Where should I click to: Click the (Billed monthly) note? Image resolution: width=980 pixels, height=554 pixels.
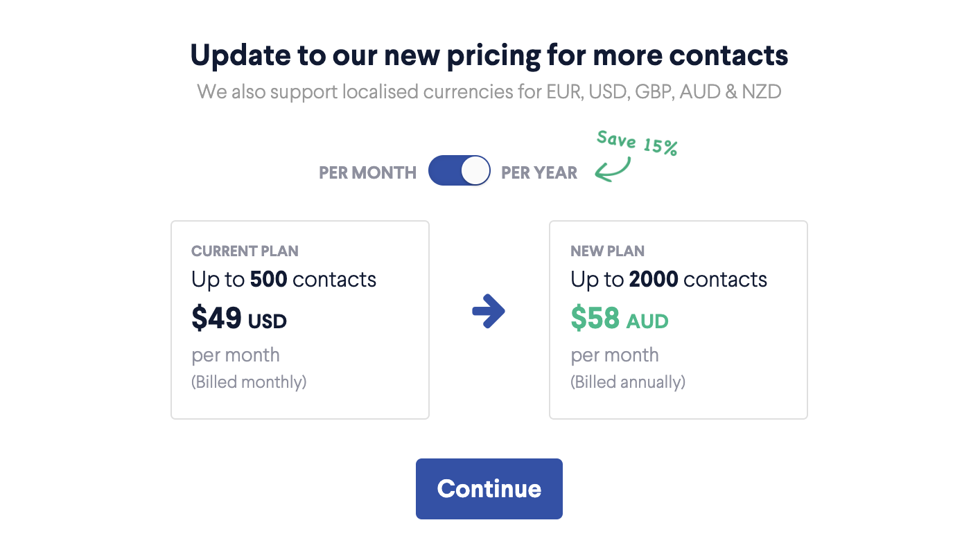(249, 382)
